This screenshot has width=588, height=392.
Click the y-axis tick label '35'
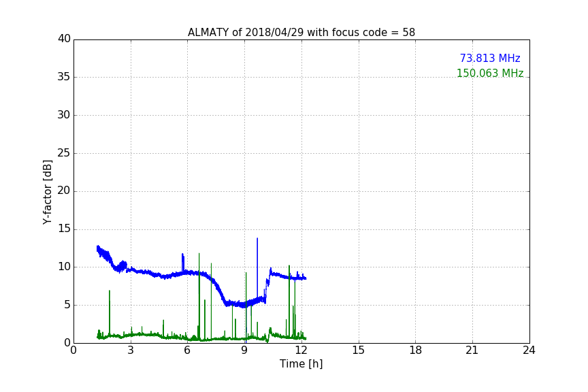[64, 77]
